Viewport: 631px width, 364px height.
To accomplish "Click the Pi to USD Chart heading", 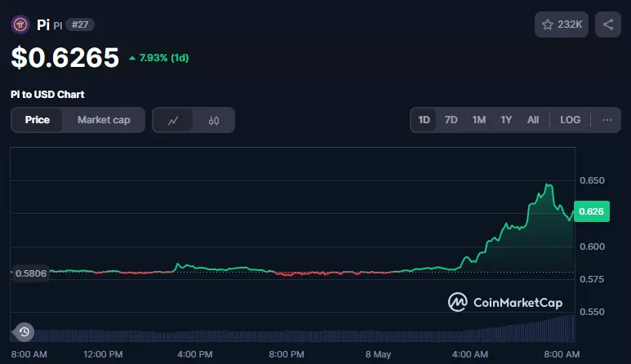I will click(x=47, y=95).
